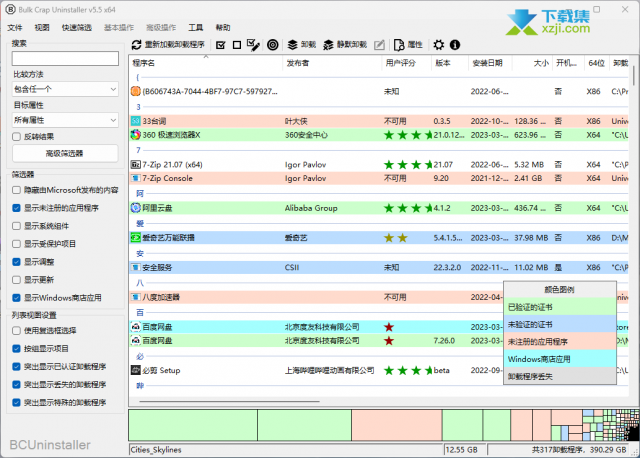Viewport: 640px width, 458px height.
Task: Click the 必剪 Setup app icon
Action: coord(136,370)
